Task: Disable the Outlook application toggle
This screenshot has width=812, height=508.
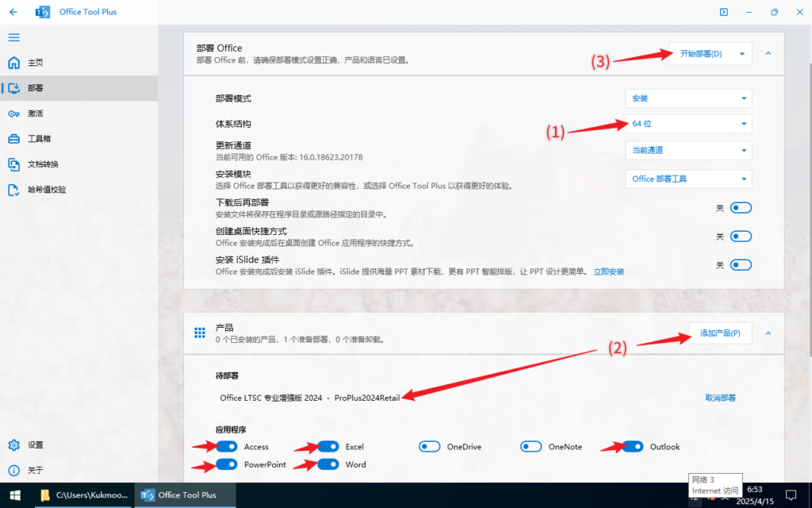Action: tap(632, 446)
